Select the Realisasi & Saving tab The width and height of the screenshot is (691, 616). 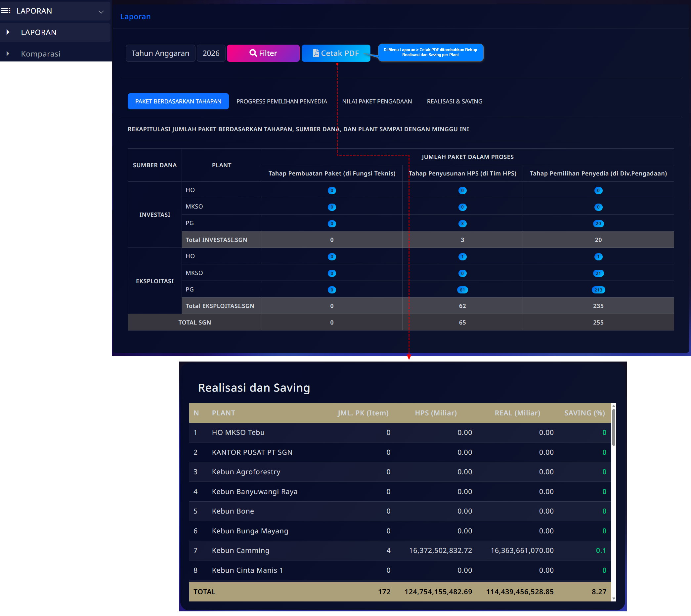pyautogui.click(x=454, y=101)
